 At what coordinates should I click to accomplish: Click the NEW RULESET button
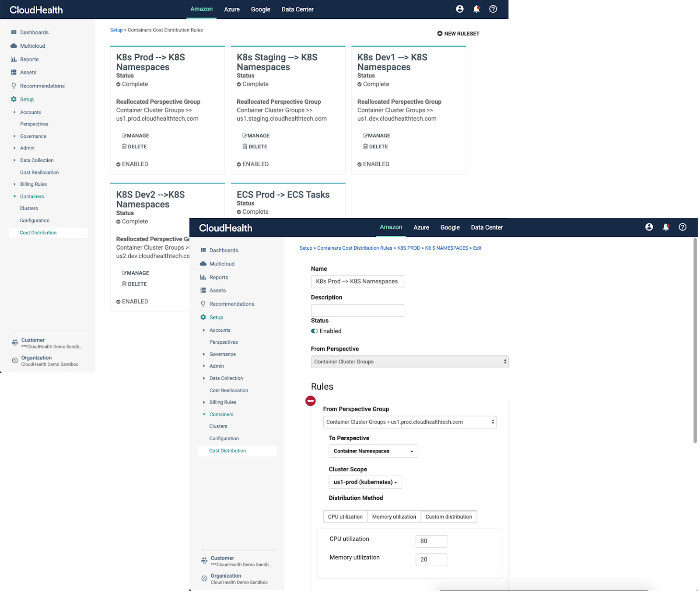(458, 33)
